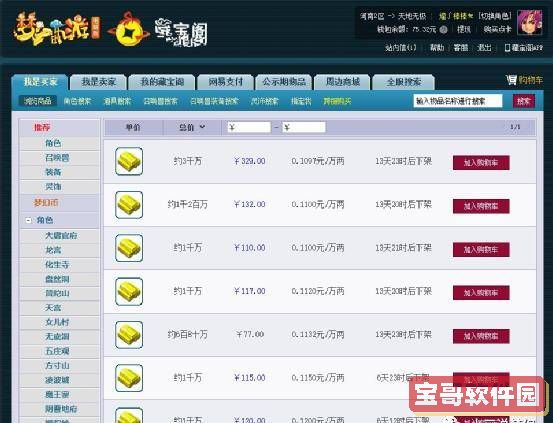Click gold ingot icon in ¥110.00 row
Screen dimensions: 553x423
pyautogui.click(x=129, y=248)
